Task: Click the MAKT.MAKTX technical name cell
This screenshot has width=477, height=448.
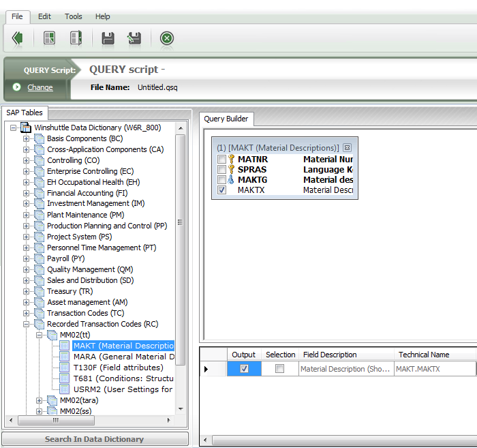Action: pyautogui.click(x=435, y=369)
